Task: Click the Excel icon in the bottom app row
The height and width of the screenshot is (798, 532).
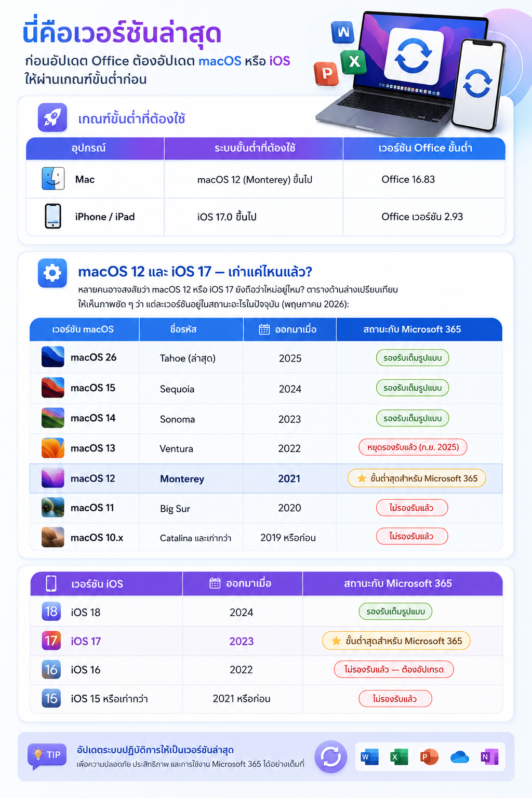Action: (399, 757)
